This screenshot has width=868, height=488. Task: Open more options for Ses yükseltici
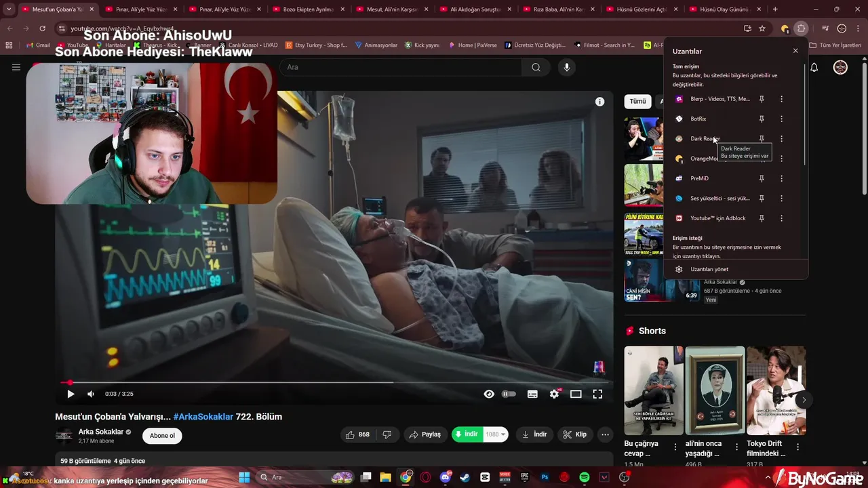(x=781, y=198)
